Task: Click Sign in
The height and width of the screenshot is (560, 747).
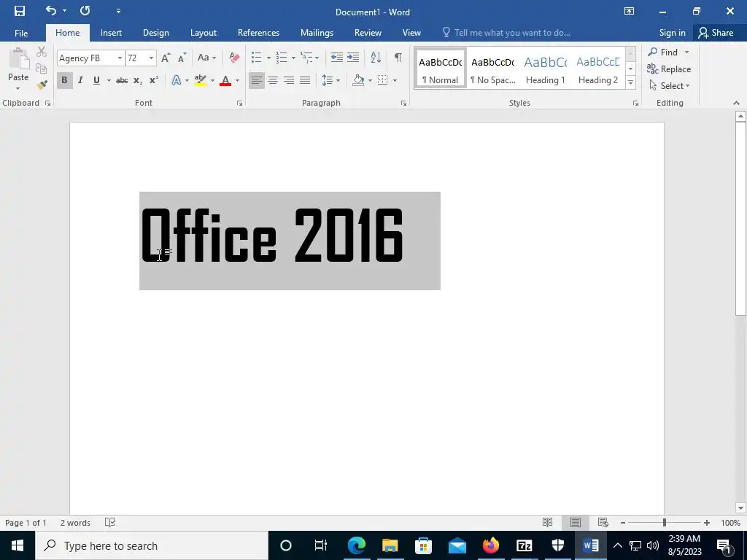Action: [672, 33]
